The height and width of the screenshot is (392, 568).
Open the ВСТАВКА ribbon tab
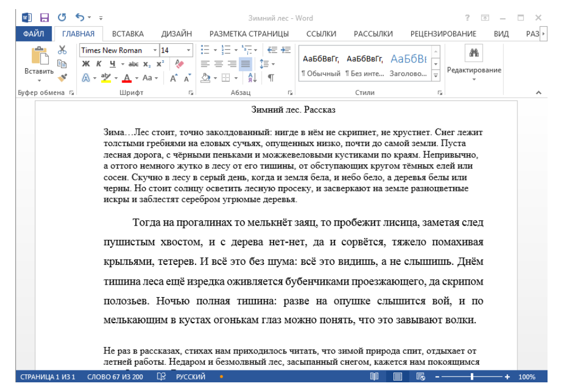pyautogui.click(x=127, y=34)
